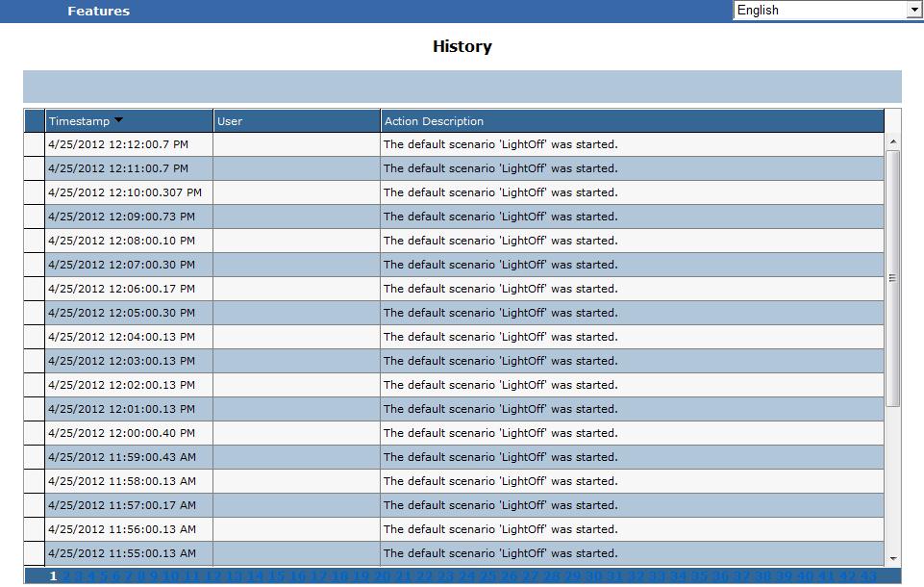Sort by the User column header
The image size is (924, 587).
[296, 121]
